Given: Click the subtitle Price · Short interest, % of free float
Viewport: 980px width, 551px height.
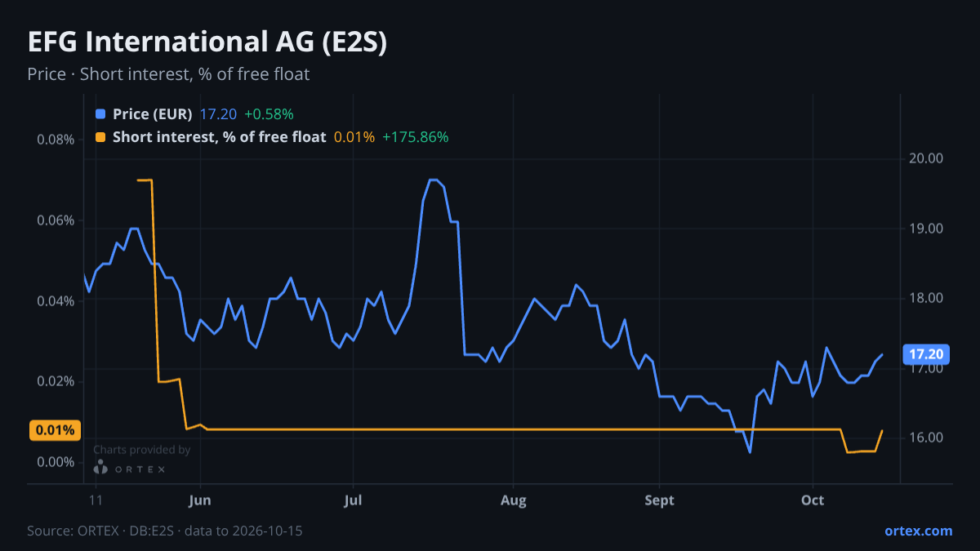Looking at the screenshot, I should (168, 74).
